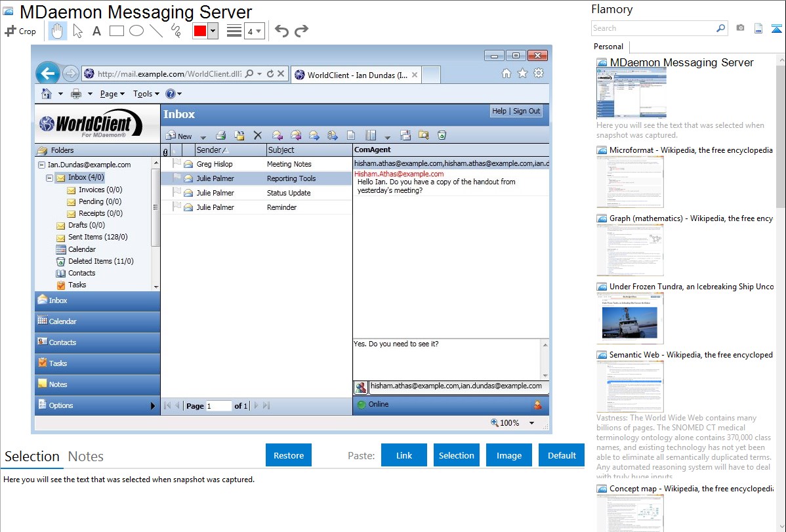Activate the hand pan tool

click(x=57, y=31)
